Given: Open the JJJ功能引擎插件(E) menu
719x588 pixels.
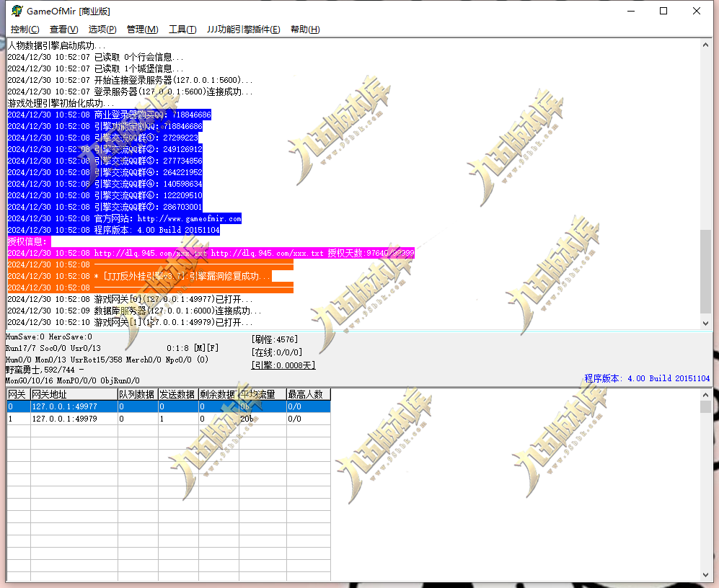Looking at the screenshot, I should 244,30.
